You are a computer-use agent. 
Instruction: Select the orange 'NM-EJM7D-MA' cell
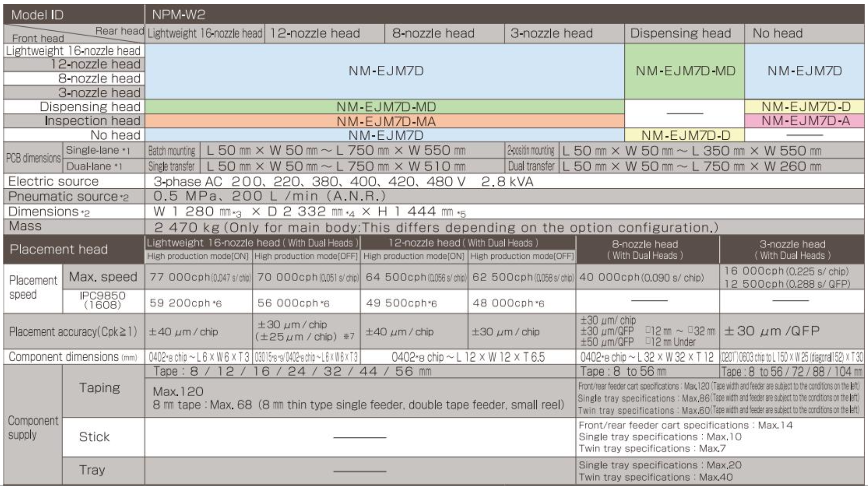click(384, 121)
